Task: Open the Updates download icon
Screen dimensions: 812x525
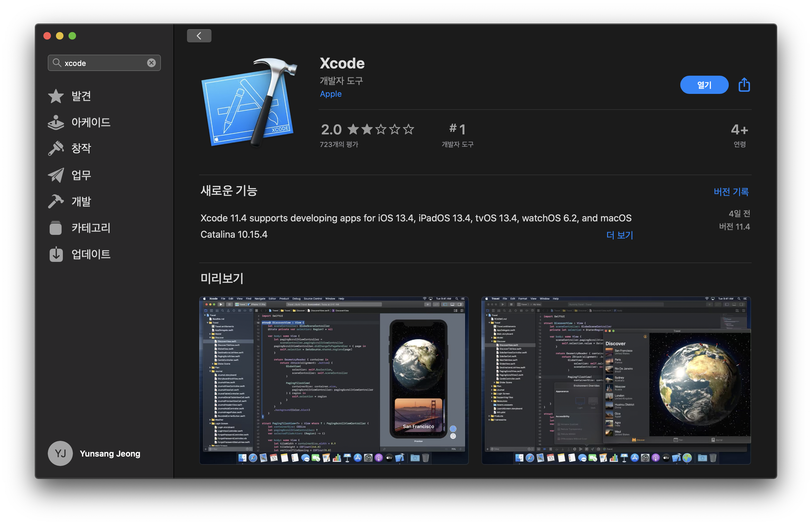Action: coord(56,254)
